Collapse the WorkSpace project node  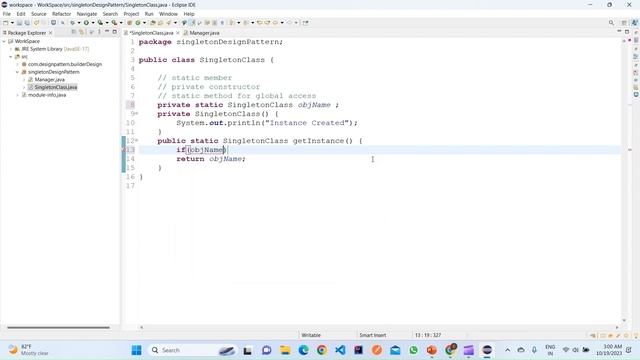pyautogui.click(x=4, y=41)
